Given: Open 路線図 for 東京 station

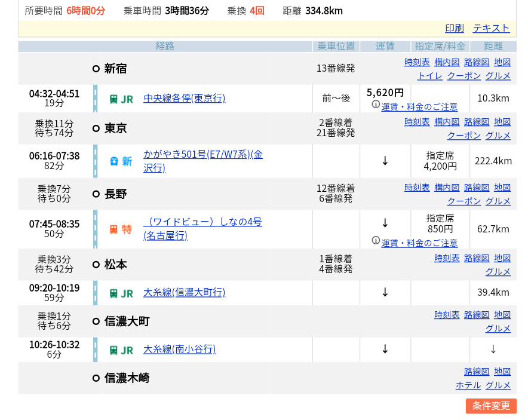Looking at the screenshot, I should click(x=477, y=122).
